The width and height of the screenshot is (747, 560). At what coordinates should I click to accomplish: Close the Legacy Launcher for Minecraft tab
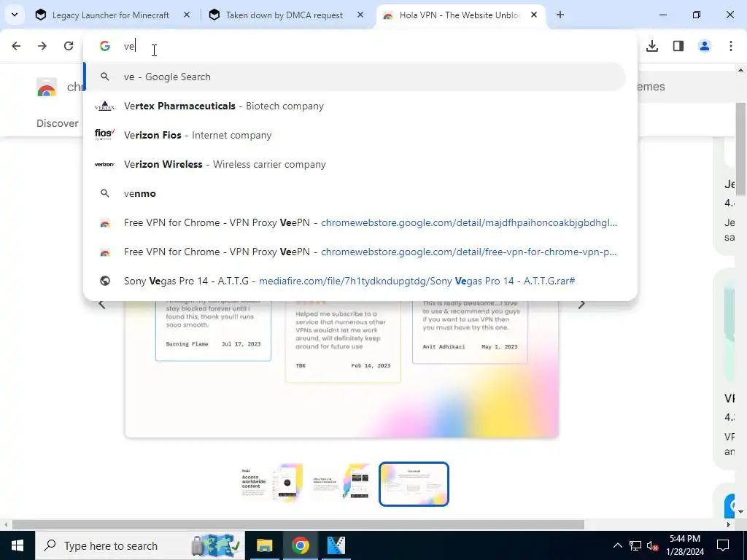[x=187, y=15]
